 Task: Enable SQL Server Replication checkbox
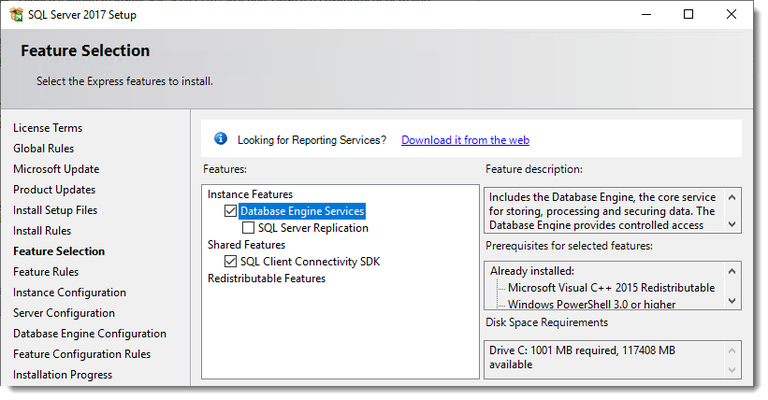(x=248, y=228)
